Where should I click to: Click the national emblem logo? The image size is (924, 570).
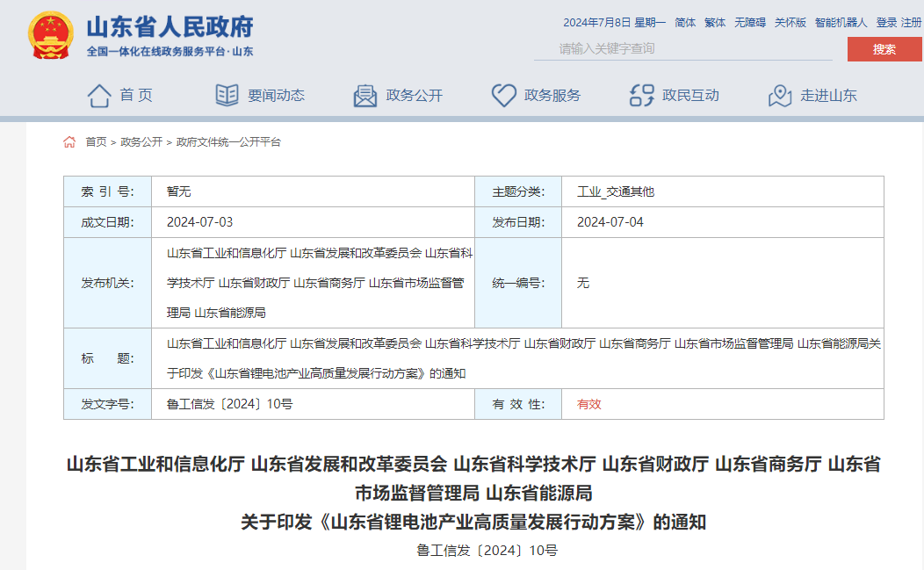click(x=52, y=36)
